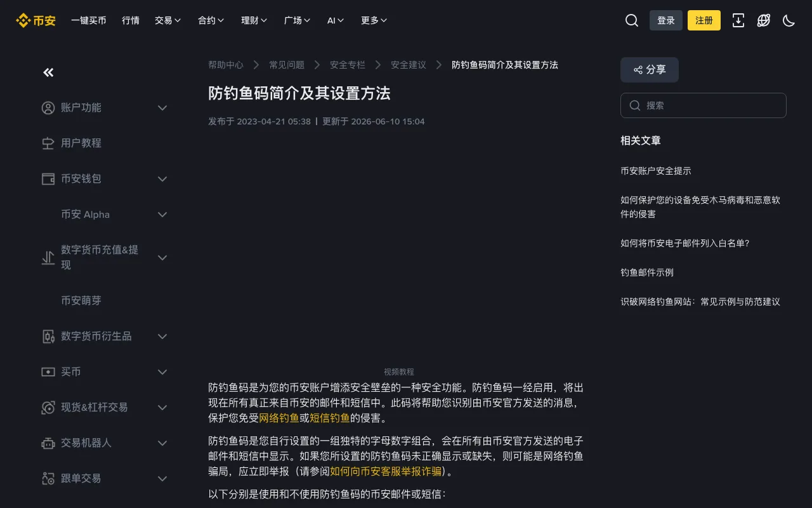Click the share icon in 分享 button
This screenshot has width=812, height=508.
tap(638, 70)
